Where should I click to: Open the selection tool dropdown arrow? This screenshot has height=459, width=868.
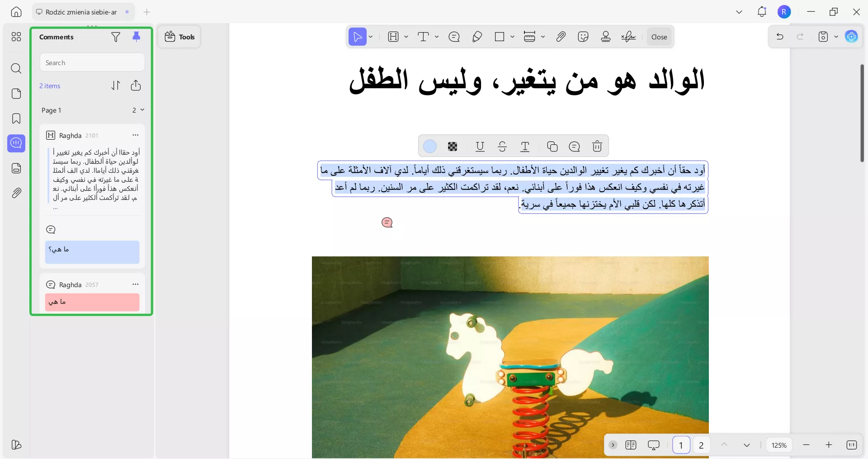point(370,37)
